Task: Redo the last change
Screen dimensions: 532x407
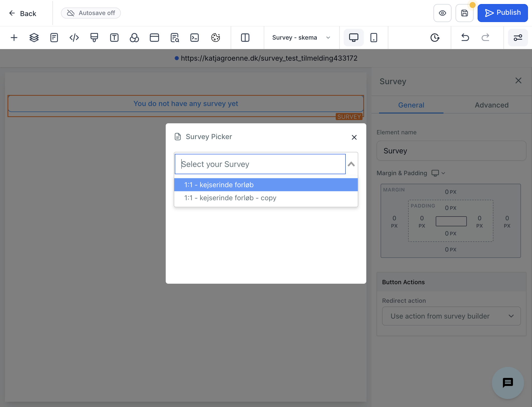Action: pyautogui.click(x=485, y=38)
